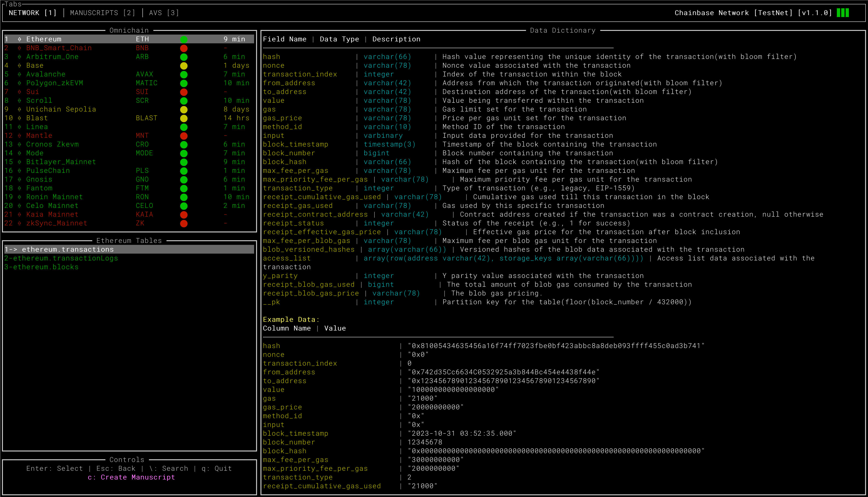This screenshot has width=868, height=497.
Task: Select the Unichain Sepolia chain entry
Action: coord(129,109)
